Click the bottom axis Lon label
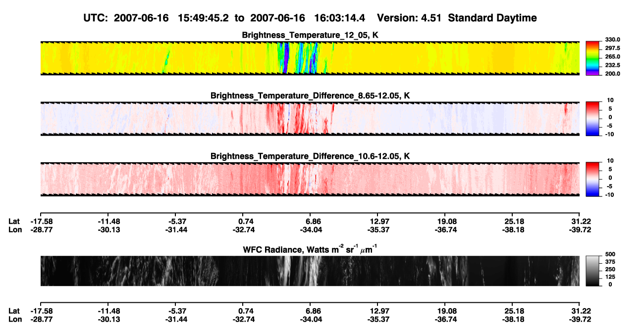 pos(15,319)
